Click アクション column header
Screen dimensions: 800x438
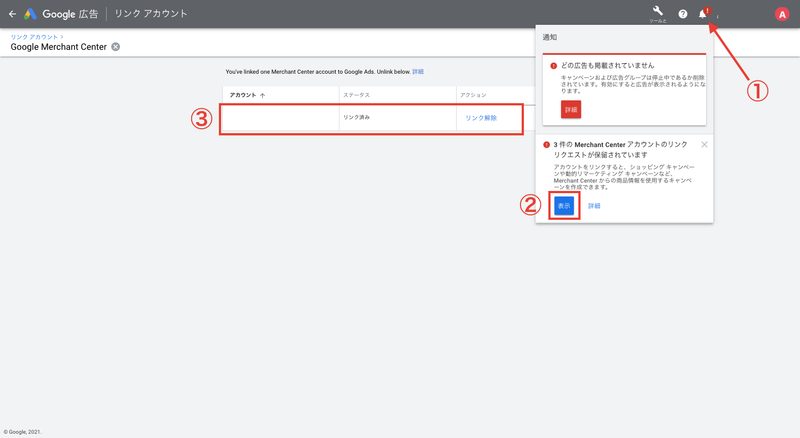coord(473,95)
